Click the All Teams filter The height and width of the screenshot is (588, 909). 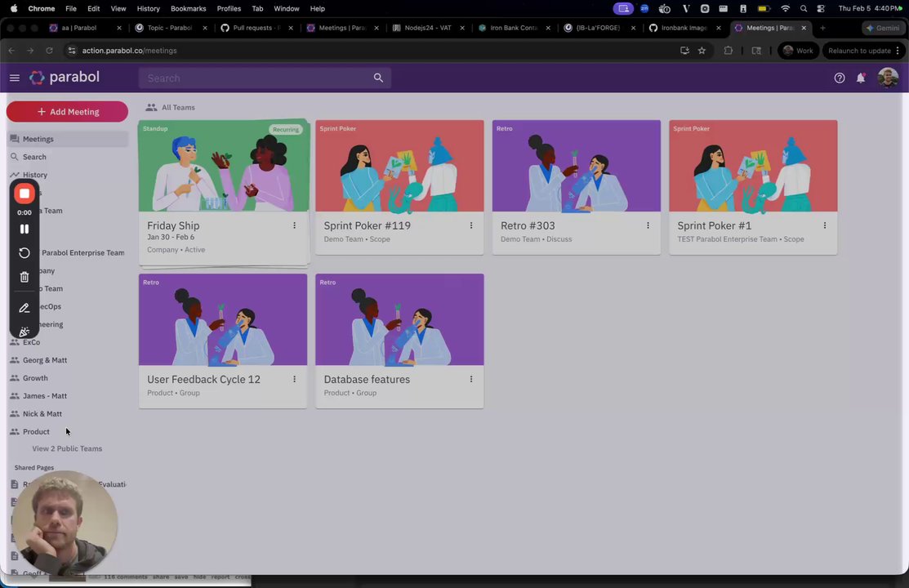point(171,107)
